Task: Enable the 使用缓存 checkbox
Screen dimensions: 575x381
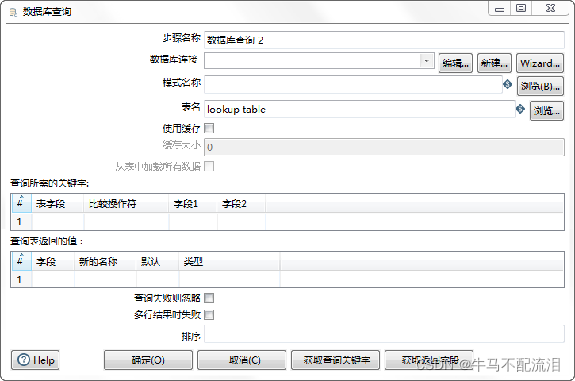Action: pos(209,128)
